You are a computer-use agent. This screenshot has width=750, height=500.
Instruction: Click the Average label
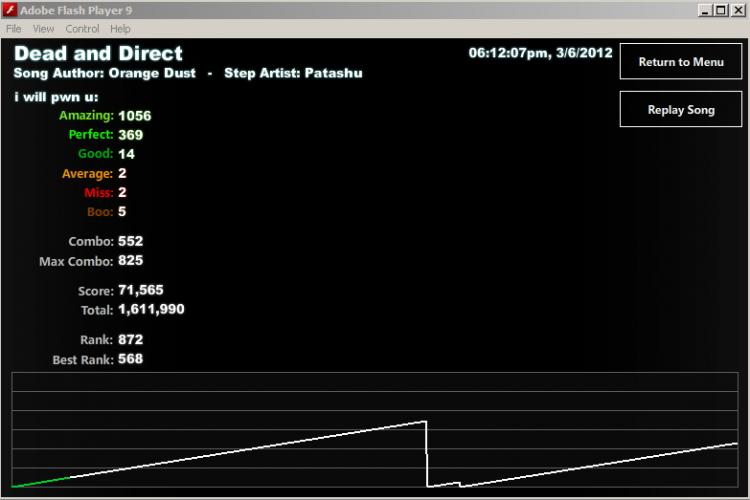(x=88, y=173)
